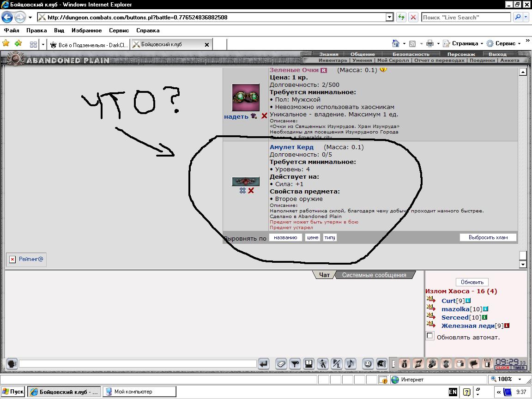Open the Print button dropdown arrow

click(x=438, y=44)
